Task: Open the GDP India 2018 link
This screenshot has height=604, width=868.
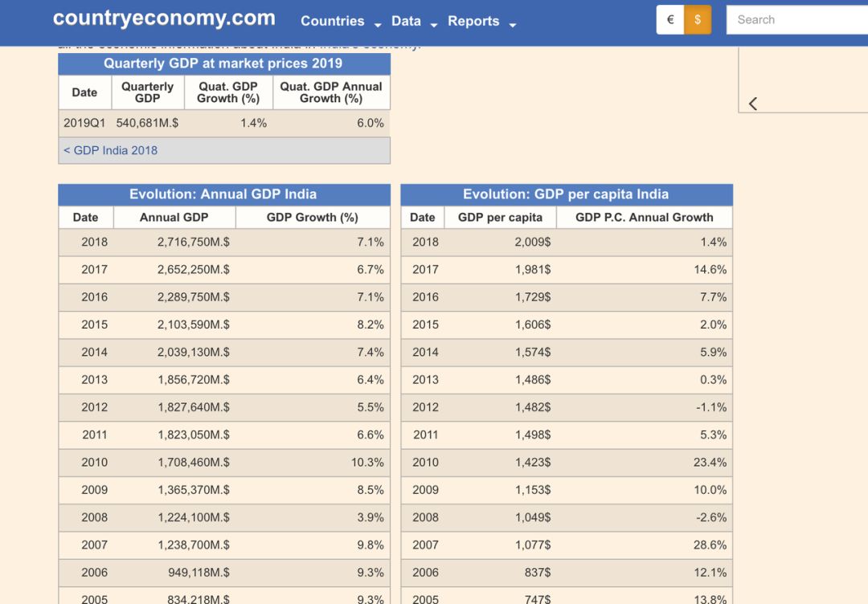Action: (110, 150)
